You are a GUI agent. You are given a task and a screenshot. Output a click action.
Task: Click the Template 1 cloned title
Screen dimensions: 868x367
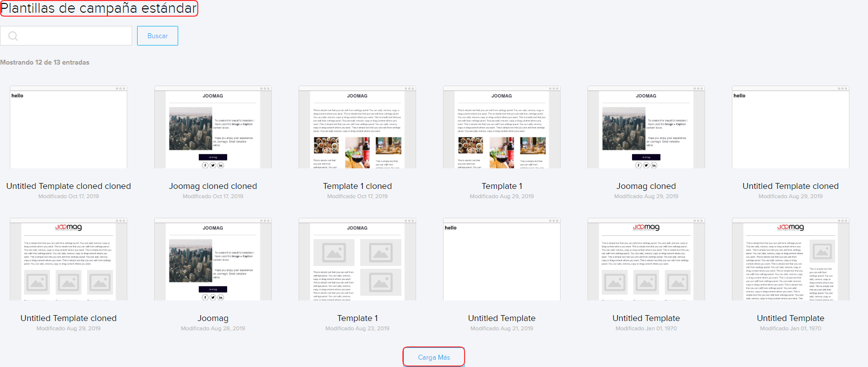[357, 186]
